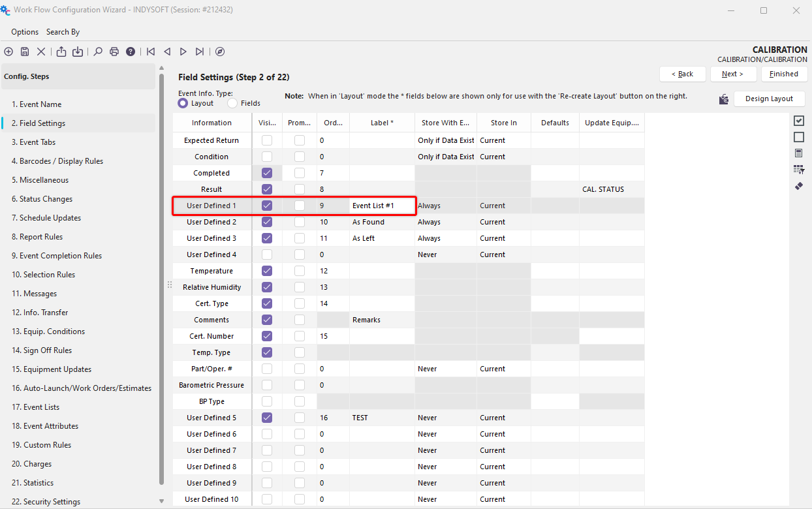
Task: Open the Options menu
Action: 25,32
